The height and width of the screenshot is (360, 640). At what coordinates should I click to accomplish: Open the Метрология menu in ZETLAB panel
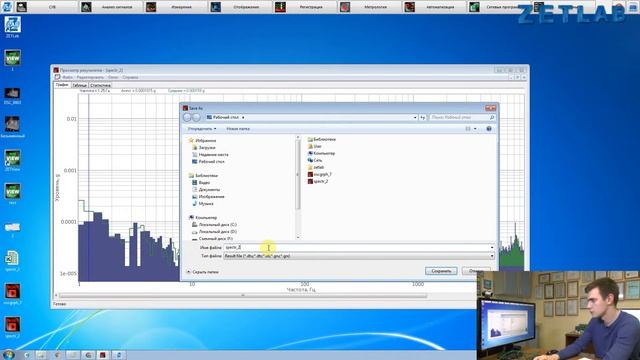375,7
